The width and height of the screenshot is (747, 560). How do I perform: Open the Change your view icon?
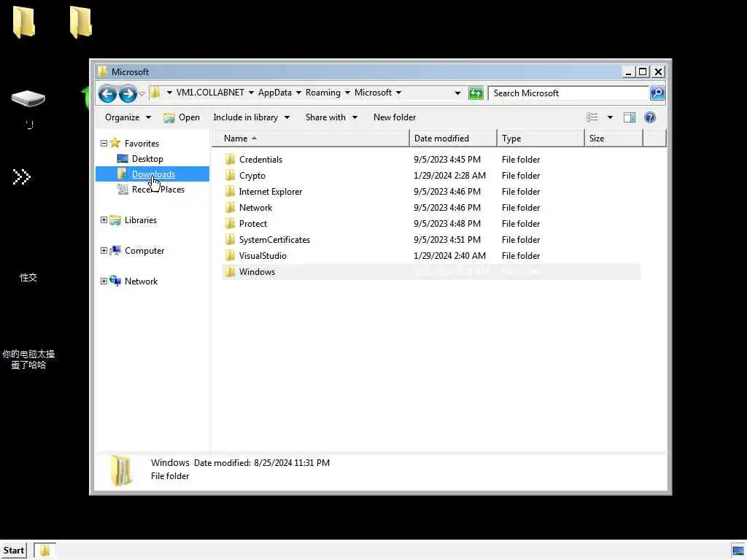(x=592, y=117)
